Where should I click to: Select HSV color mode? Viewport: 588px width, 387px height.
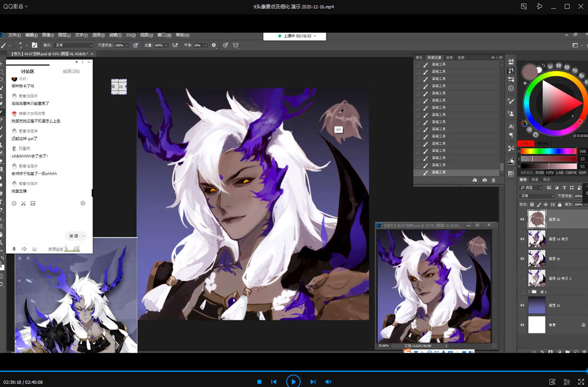[550, 173]
